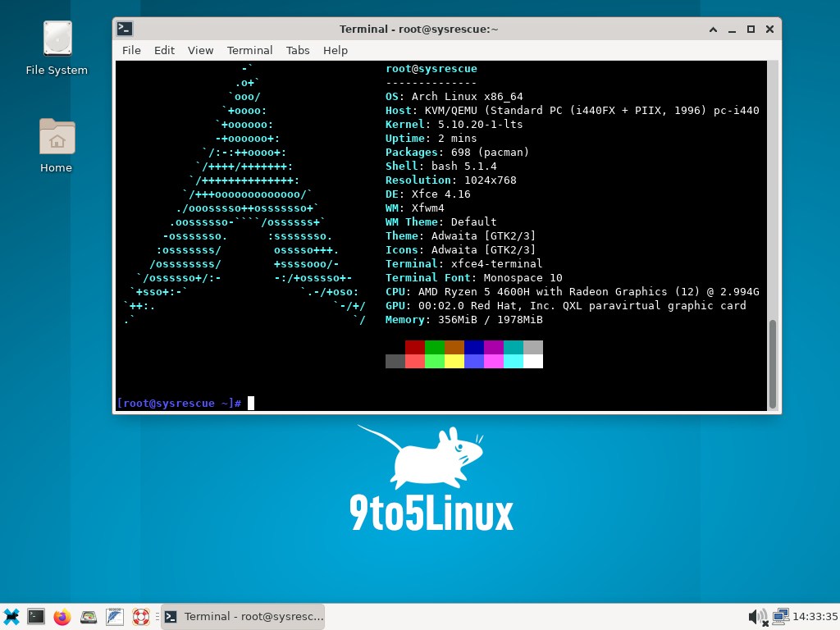The height and width of the screenshot is (630, 840).
Task: Click the terminal vertical scrollbar handle
Action: pos(773,363)
